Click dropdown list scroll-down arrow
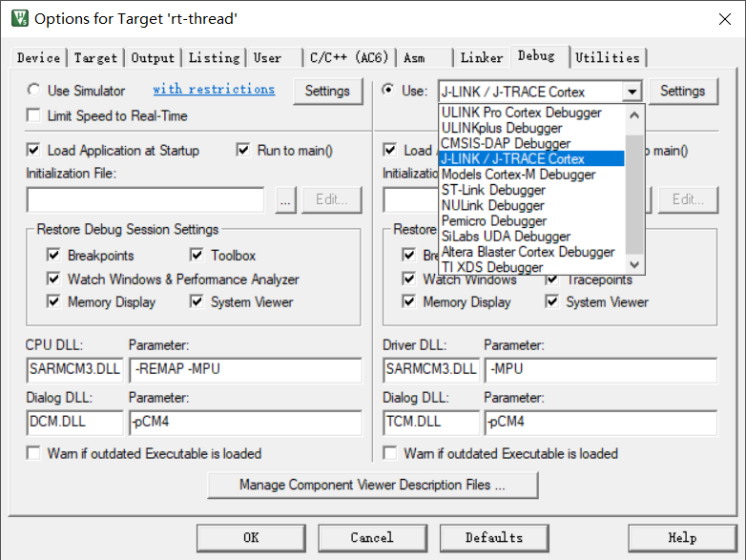The height and width of the screenshot is (560, 746). 634,264
